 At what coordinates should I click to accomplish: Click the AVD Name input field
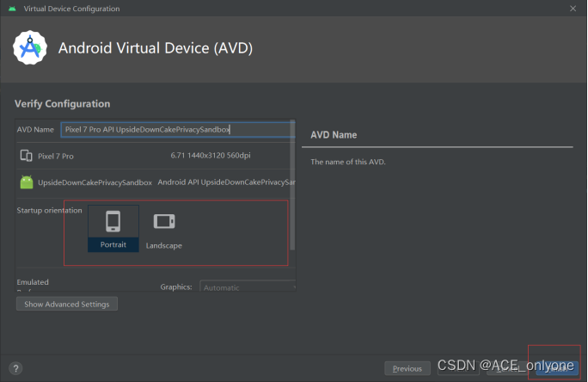click(178, 129)
